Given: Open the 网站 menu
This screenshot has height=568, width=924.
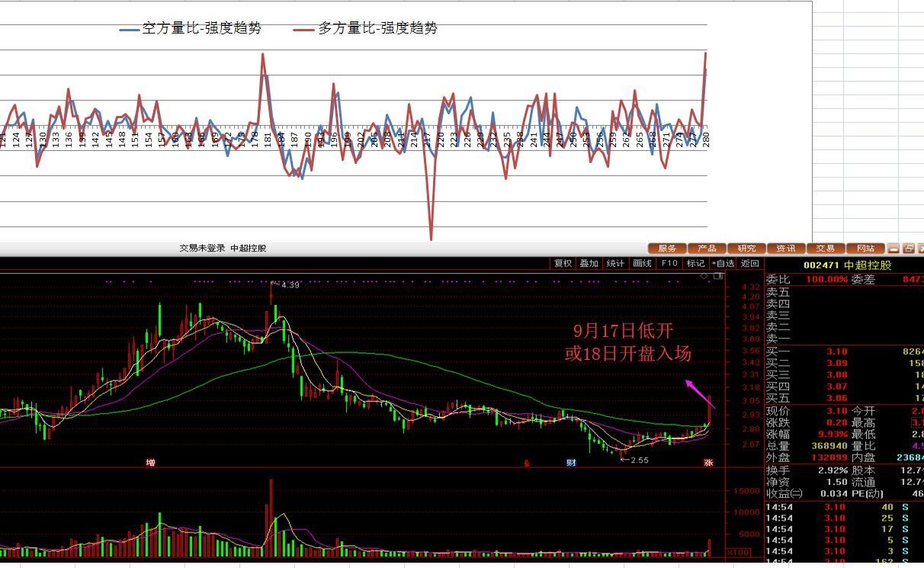Looking at the screenshot, I should 865,249.
